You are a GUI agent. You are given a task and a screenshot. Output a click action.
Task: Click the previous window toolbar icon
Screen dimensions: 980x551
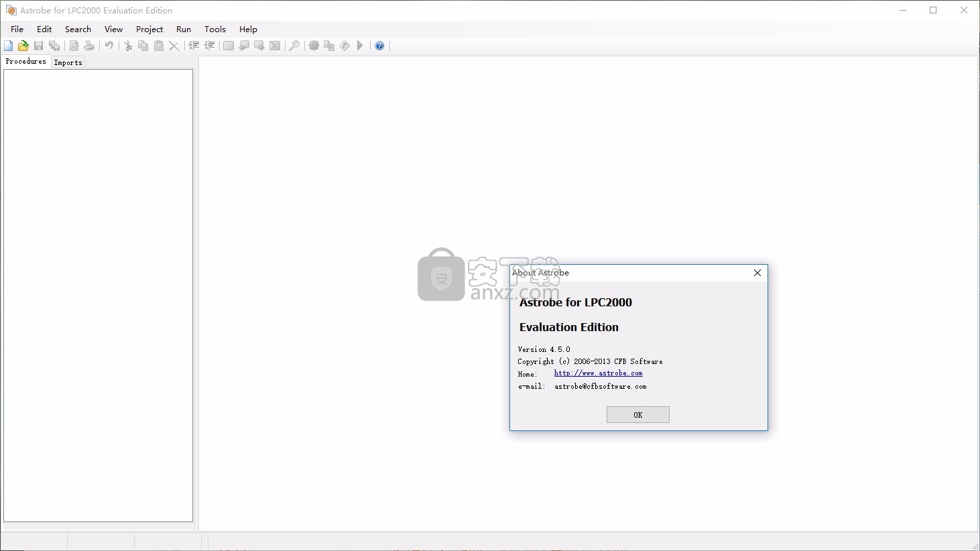244,46
